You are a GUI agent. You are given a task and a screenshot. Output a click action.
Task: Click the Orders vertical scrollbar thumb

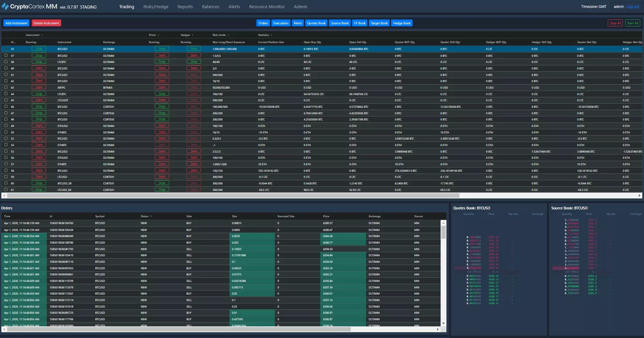click(x=443, y=232)
